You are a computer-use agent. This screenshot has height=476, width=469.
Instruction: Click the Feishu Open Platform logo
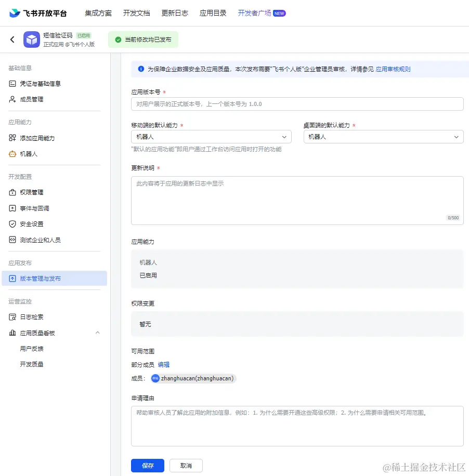[38, 13]
